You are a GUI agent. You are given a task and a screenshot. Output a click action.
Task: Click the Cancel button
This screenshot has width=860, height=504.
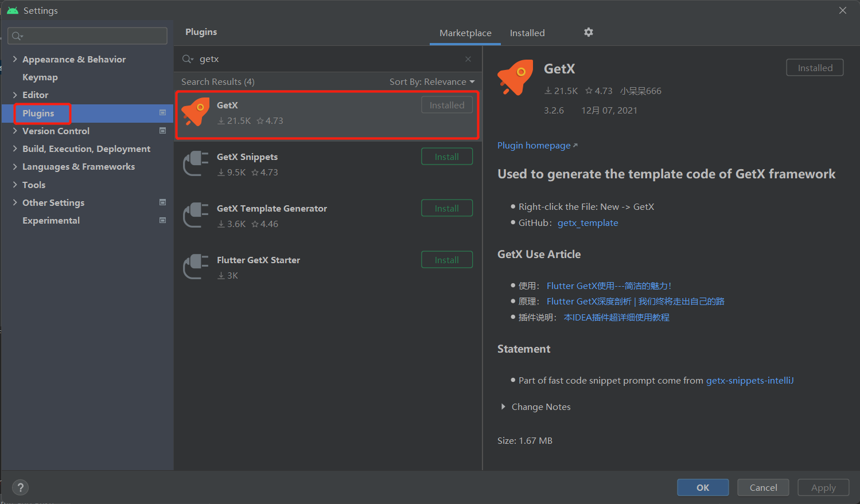click(763, 487)
